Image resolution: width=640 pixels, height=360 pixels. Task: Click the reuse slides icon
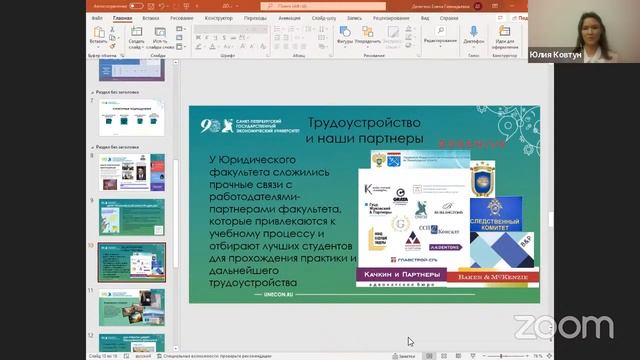[160, 32]
